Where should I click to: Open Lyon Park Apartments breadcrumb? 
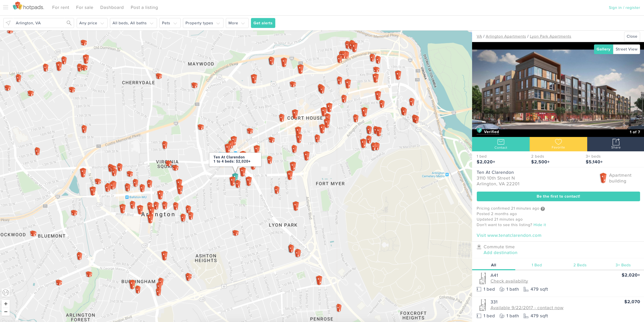pyautogui.click(x=550, y=36)
